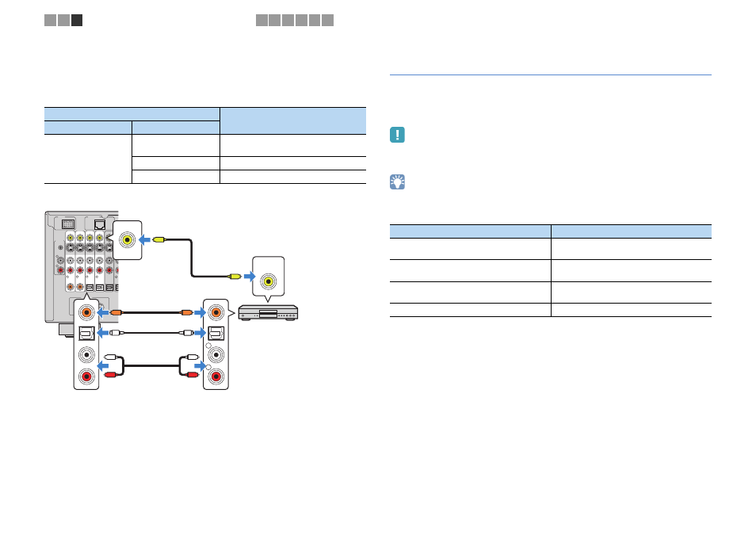Click the teal exclamation caution icon
This screenshot has width=756, height=535.
[397, 135]
